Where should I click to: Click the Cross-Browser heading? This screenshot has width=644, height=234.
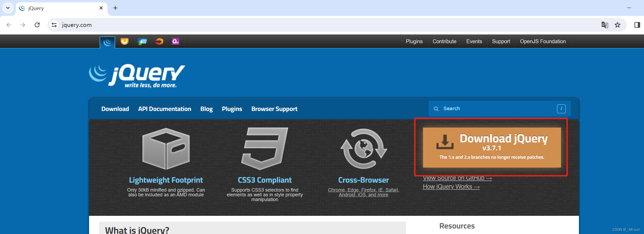tap(363, 180)
